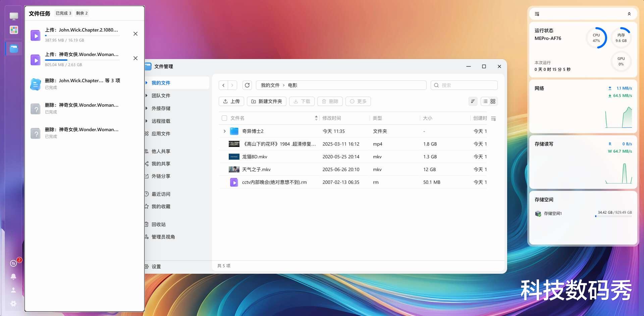Open 他人共享 in sidebar
Viewport: 644px width, 316px height.
160,151
